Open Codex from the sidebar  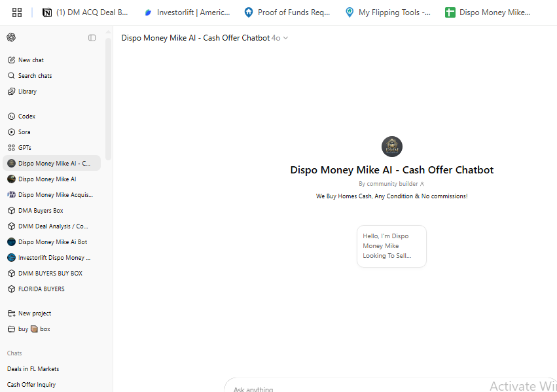click(x=52, y=116)
